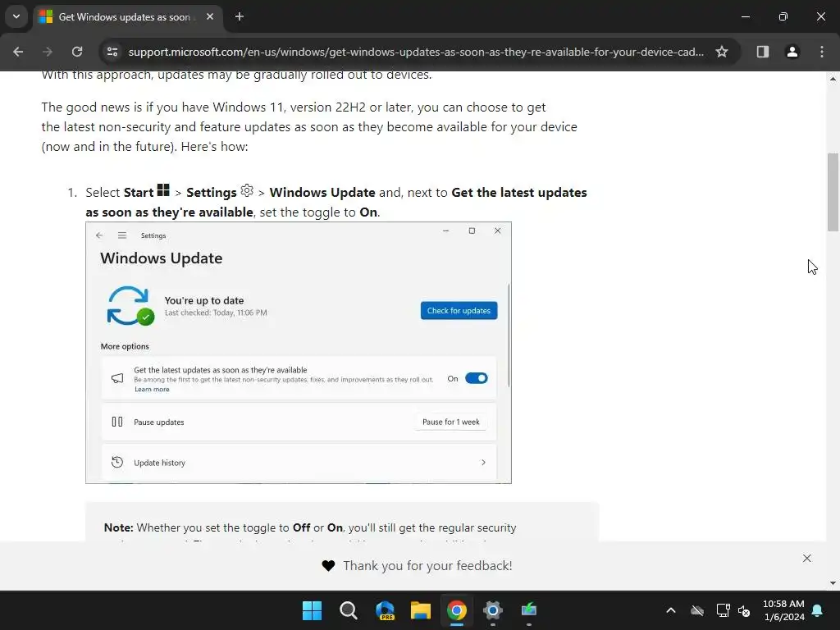This screenshot has height=630, width=840.
Task: Open the Chrome profile icon
Action: tap(792, 52)
